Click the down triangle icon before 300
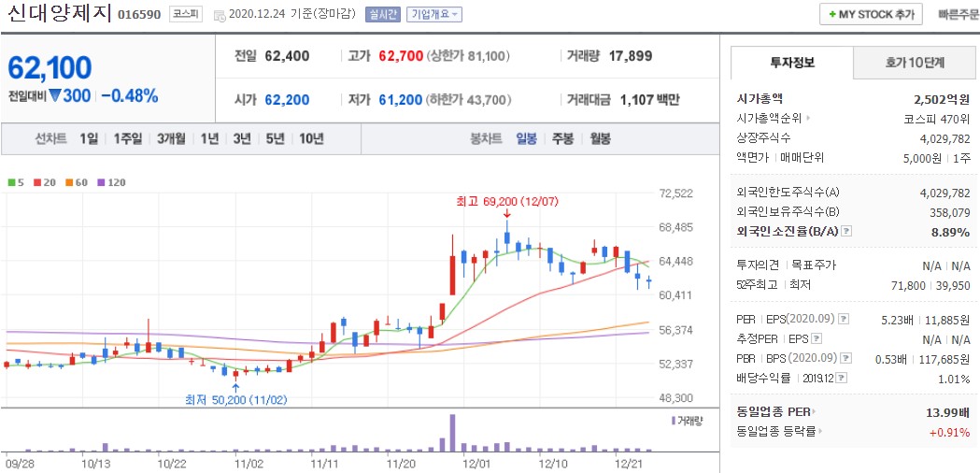980x473 pixels. coord(55,95)
